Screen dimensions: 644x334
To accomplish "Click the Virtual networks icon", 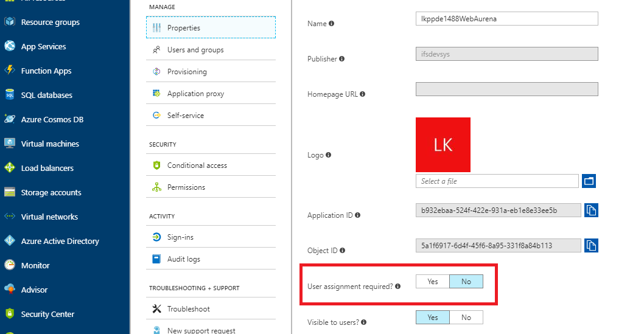I will pyautogui.click(x=10, y=216).
